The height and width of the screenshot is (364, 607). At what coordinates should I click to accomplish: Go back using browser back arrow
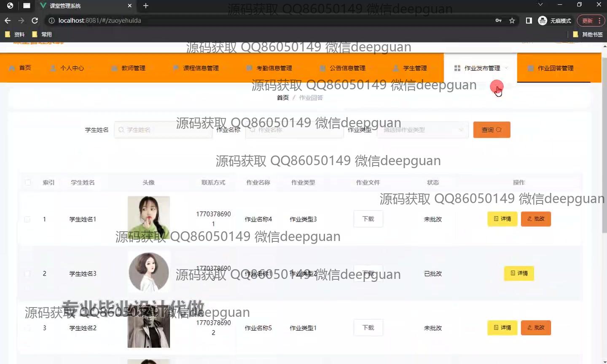pyautogui.click(x=8, y=21)
